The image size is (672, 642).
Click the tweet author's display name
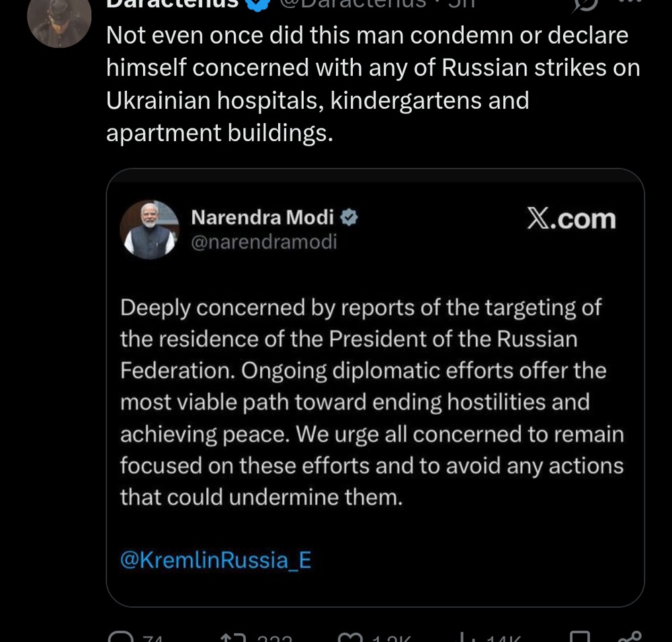click(x=172, y=3)
